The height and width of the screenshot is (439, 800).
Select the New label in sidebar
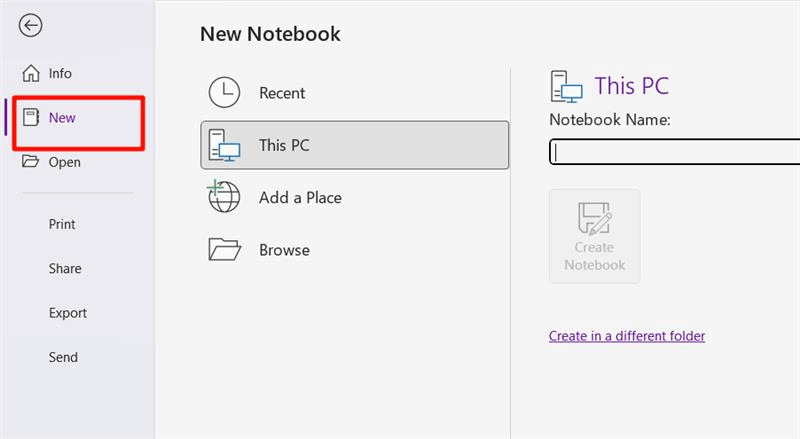[62, 118]
